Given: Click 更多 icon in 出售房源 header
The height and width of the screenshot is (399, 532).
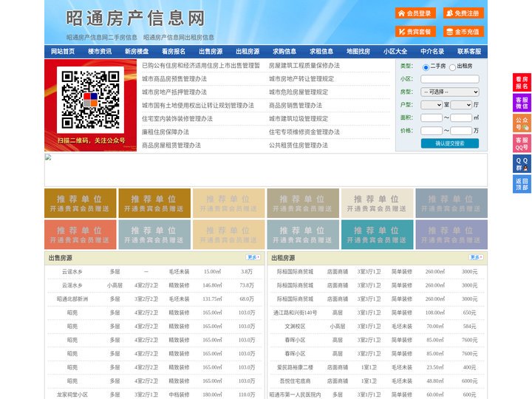Looking at the screenshot, I should pos(253,257).
